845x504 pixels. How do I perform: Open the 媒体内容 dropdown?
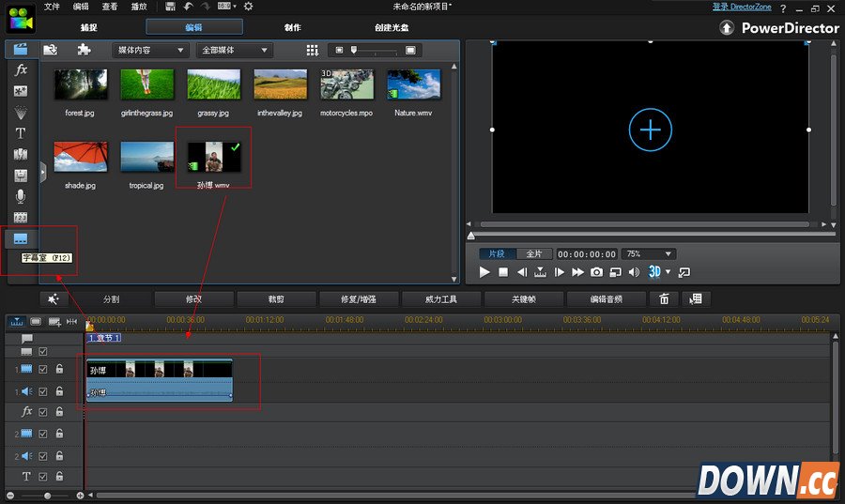[x=150, y=50]
